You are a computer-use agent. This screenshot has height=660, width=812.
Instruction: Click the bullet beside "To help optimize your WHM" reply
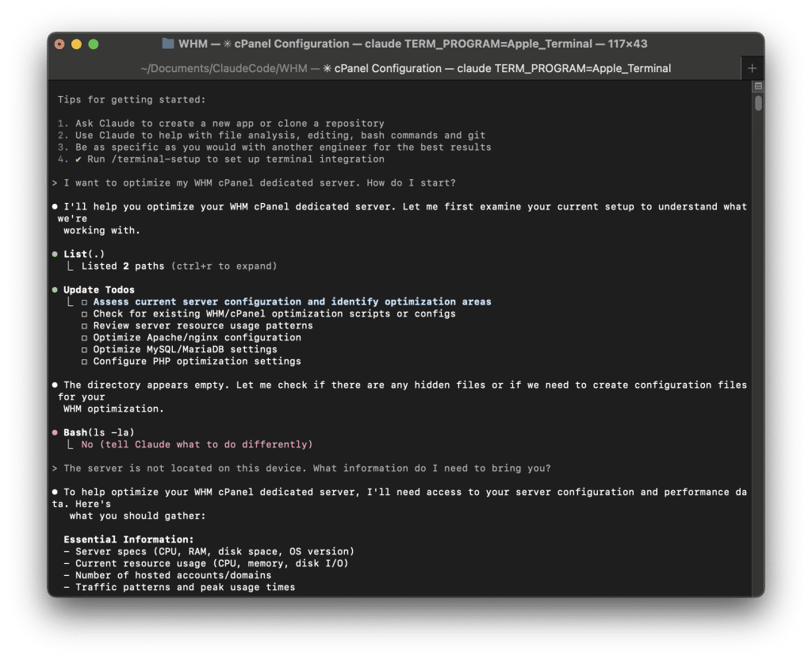click(x=54, y=492)
